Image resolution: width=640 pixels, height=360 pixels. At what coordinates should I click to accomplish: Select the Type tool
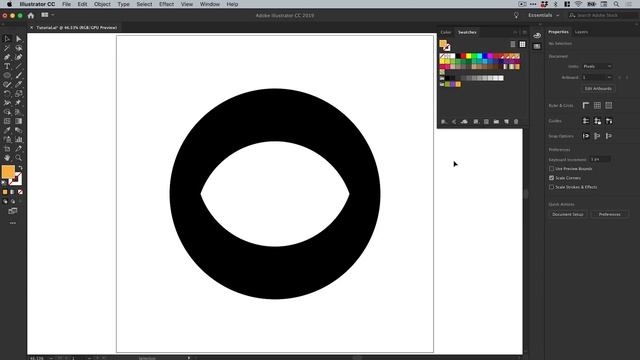[7, 66]
